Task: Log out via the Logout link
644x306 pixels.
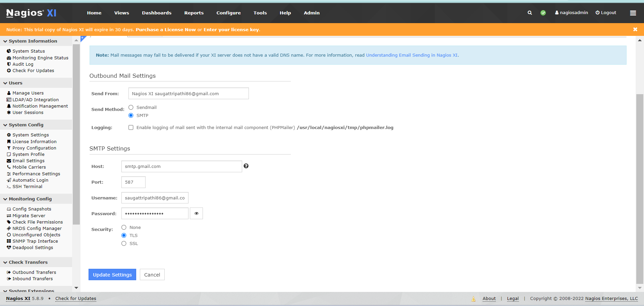Action: click(x=606, y=13)
